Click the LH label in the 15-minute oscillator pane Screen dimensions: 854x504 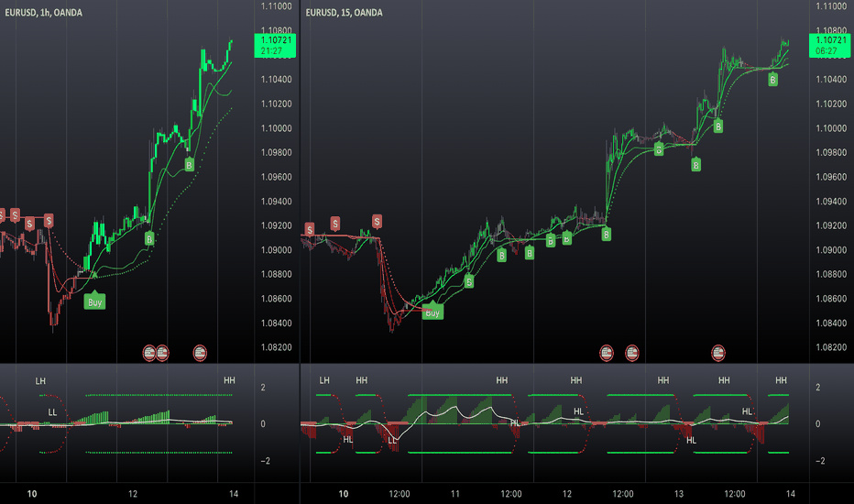point(324,380)
